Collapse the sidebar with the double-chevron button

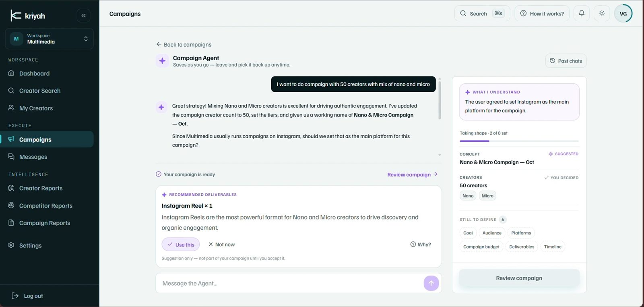click(x=83, y=16)
